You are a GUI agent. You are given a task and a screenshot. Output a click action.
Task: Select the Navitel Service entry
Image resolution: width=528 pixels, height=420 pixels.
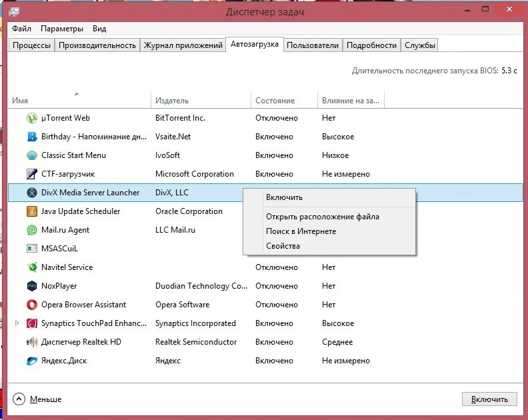(67, 267)
